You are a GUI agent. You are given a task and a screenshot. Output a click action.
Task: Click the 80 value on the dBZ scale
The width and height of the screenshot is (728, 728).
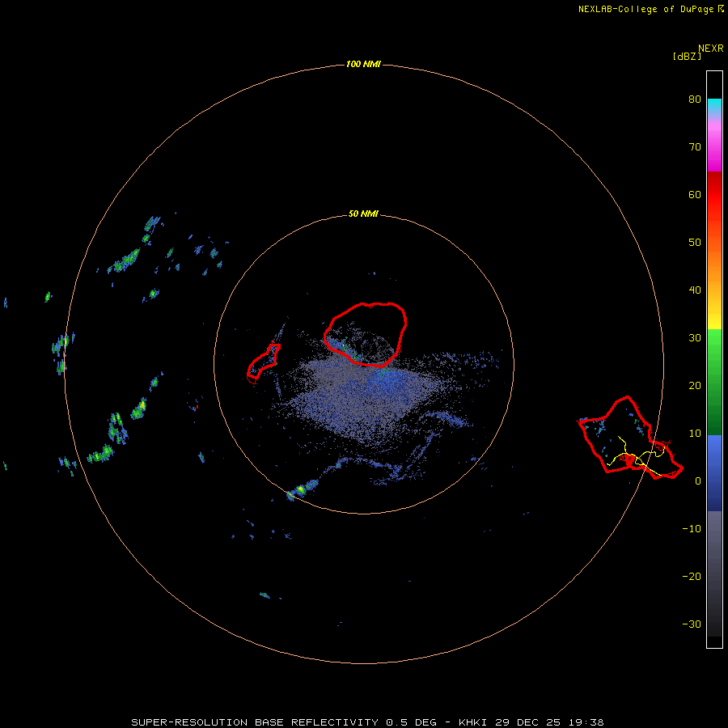tap(695, 99)
